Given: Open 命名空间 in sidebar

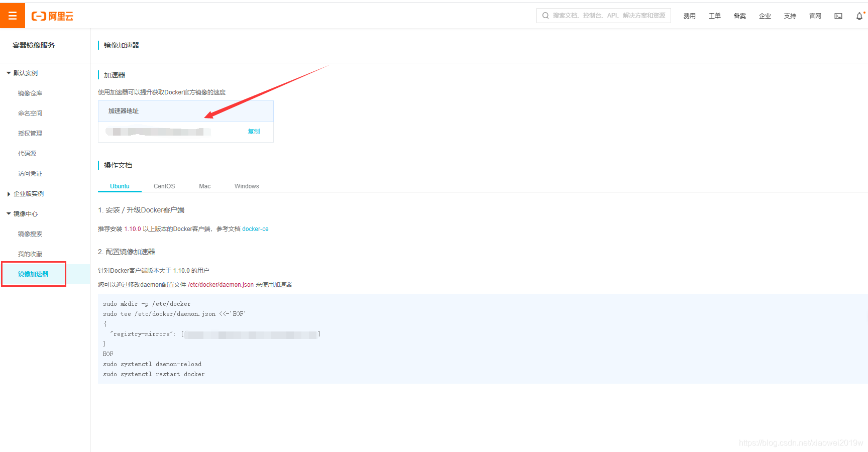Looking at the screenshot, I should click(30, 114).
